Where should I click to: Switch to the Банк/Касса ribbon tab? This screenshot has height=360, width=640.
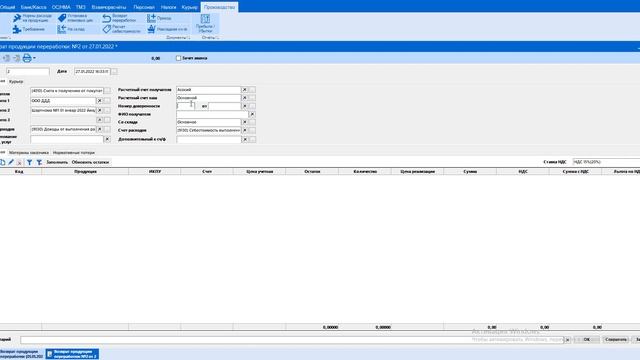[34, 7]
